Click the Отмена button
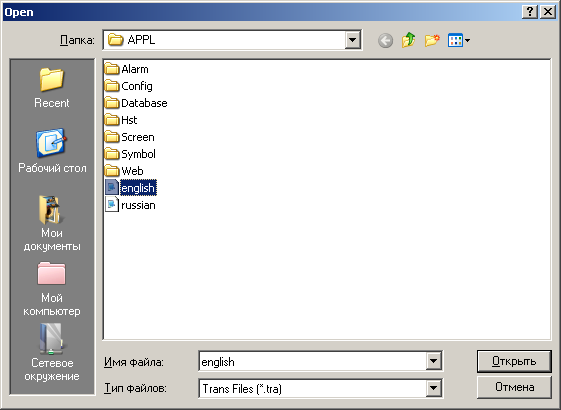The image size is (561, 410). (x=514, y=387)
